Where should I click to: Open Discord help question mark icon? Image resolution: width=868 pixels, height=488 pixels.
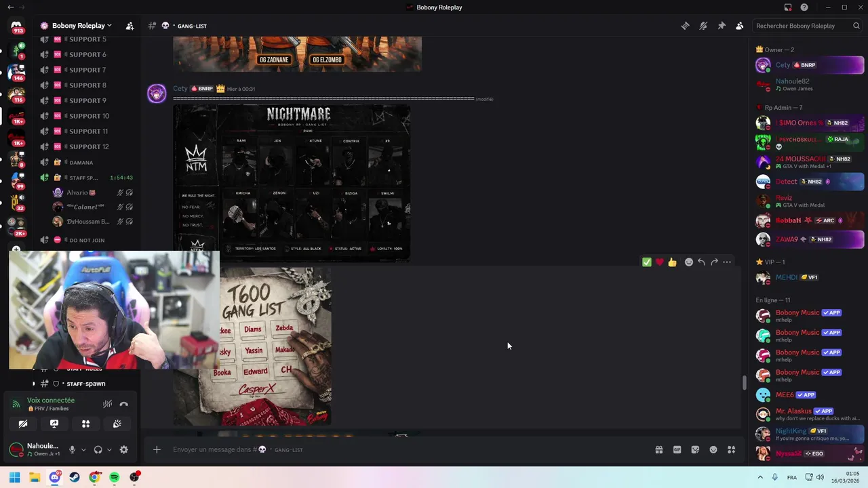[804, 7]
